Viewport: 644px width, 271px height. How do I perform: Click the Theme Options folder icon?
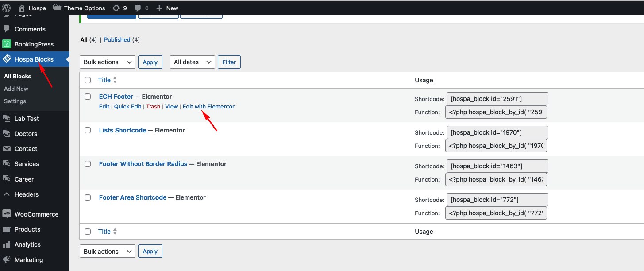click(x=57, y=8)
